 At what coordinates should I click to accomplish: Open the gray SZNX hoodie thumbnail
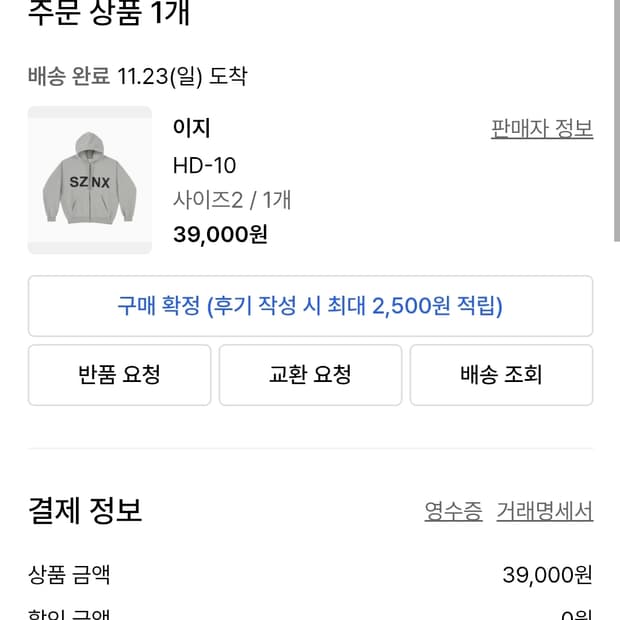pos(90,180)
